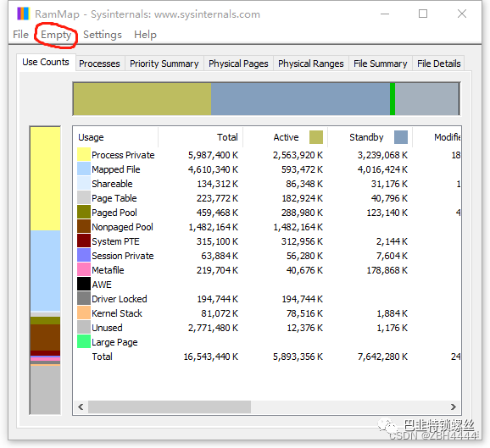Click the black AWE swatch
490x448 pixels.
tap(84, 284)
